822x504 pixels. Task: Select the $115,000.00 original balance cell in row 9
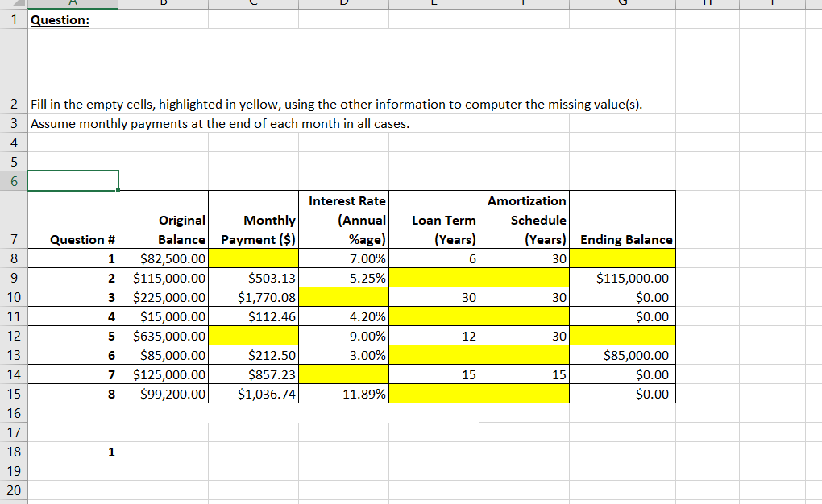[x=163, y=279]
